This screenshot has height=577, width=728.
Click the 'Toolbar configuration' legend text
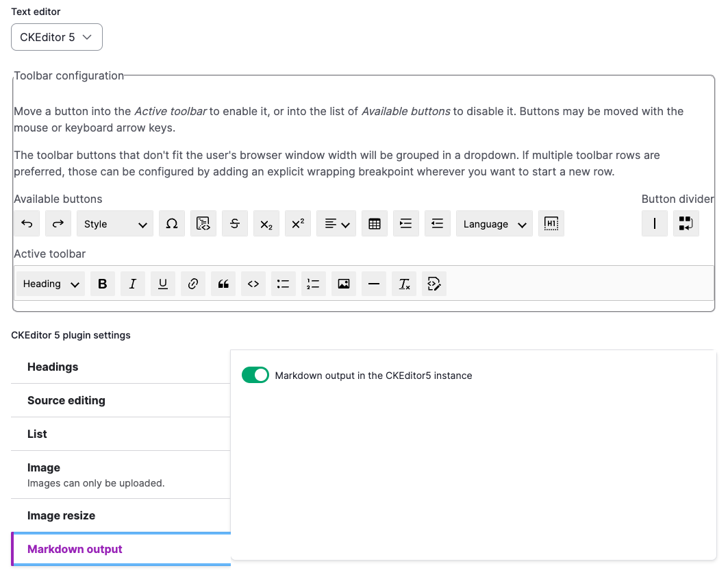(69, 76)
